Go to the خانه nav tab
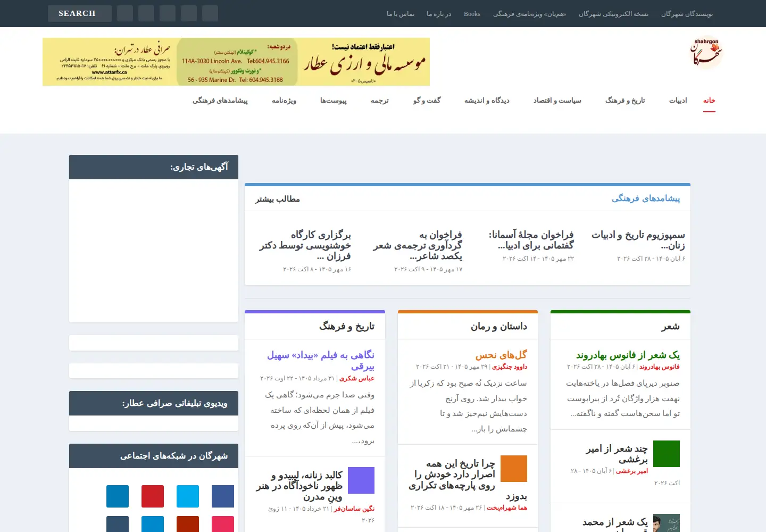The width and height of the screenshot is (766, 532). [709, 101]
